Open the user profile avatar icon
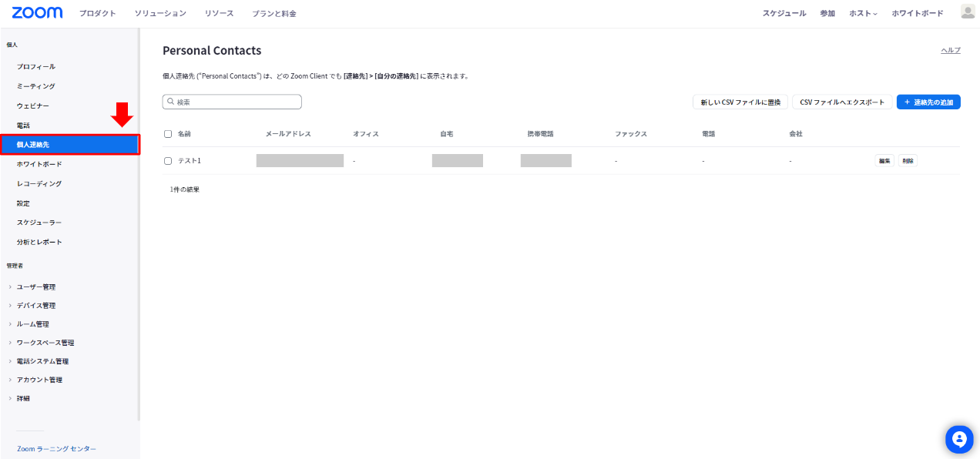 968,12
